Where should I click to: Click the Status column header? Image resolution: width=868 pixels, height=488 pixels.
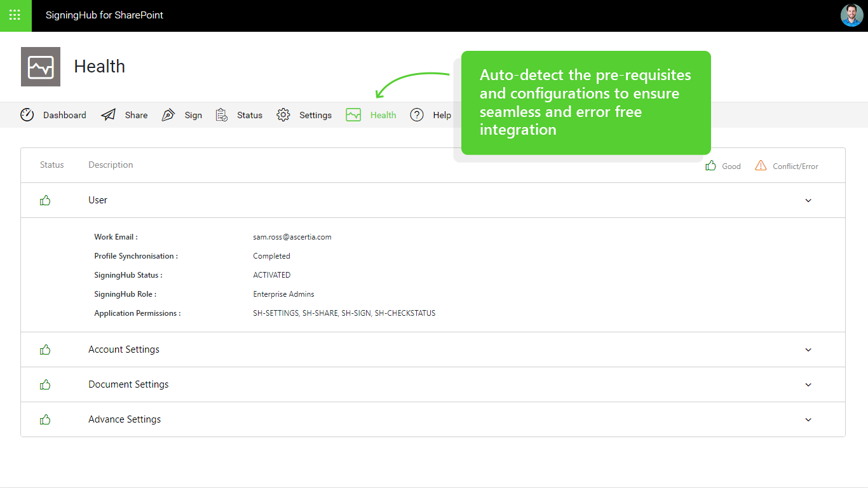click(52, 165)
